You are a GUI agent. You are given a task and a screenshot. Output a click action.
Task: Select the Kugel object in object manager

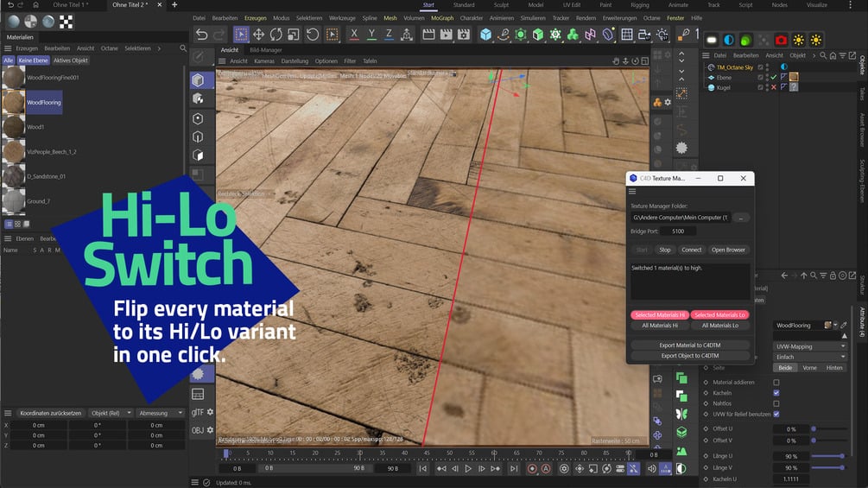click(724, 87)
